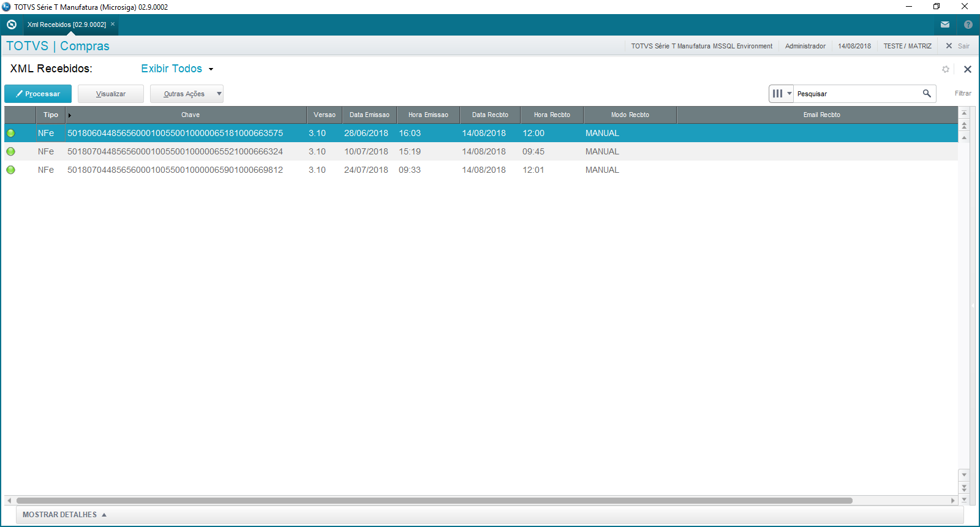Click the settings gear icon
980x527 pixels.
pos(946,69)
